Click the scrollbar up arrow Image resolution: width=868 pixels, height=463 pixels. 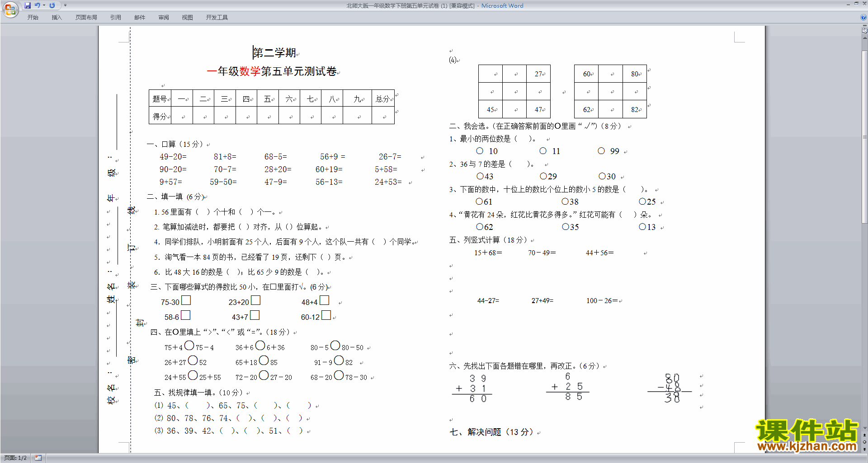pyautogui.click(x=865, y=38)
